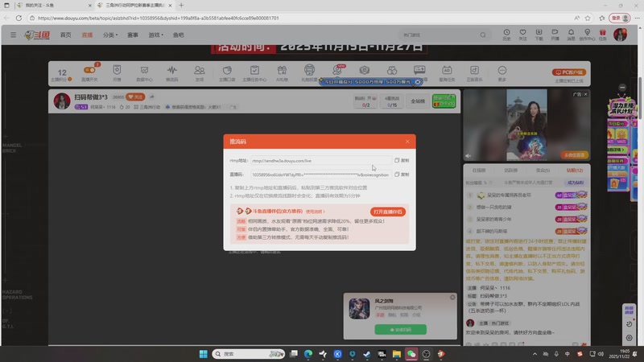Open the 赛事 nav item

click(133, 35)
